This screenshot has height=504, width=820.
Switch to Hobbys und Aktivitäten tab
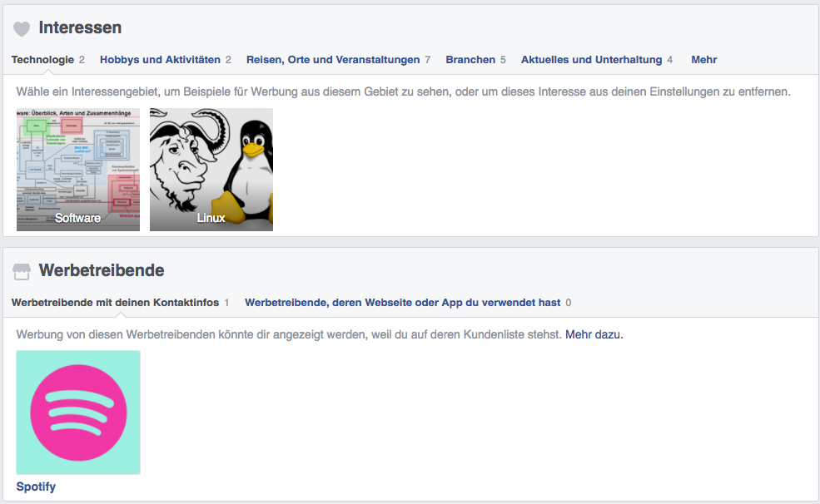[166, 60]
